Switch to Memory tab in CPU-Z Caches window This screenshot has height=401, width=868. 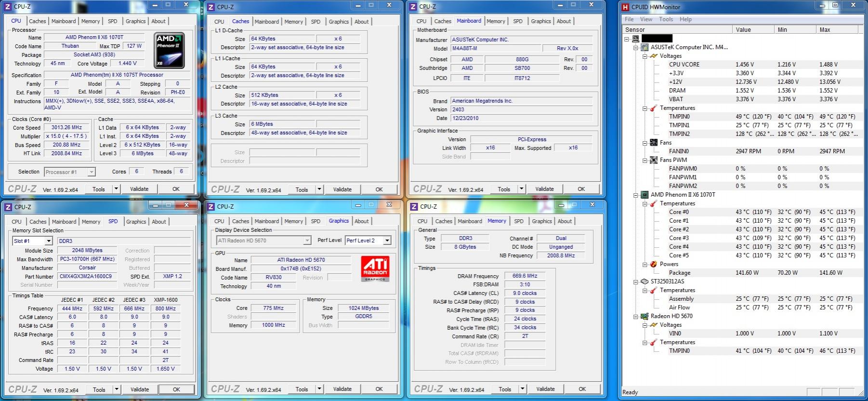coord(293,22)
